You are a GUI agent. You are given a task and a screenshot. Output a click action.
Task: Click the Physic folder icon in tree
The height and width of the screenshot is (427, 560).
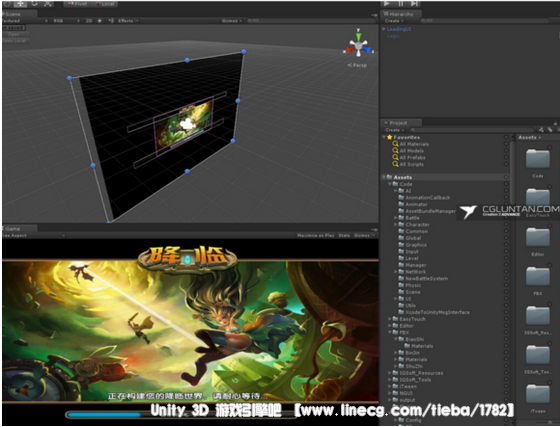401,285
